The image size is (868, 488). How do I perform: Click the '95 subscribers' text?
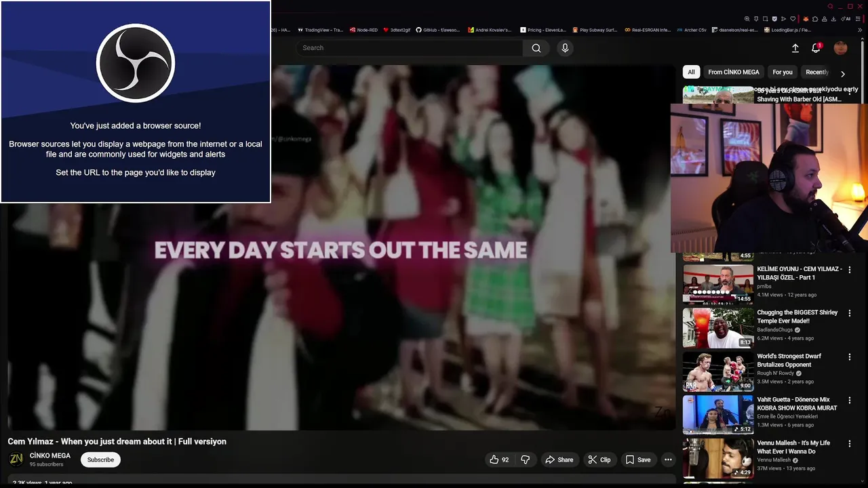point(46,464)
